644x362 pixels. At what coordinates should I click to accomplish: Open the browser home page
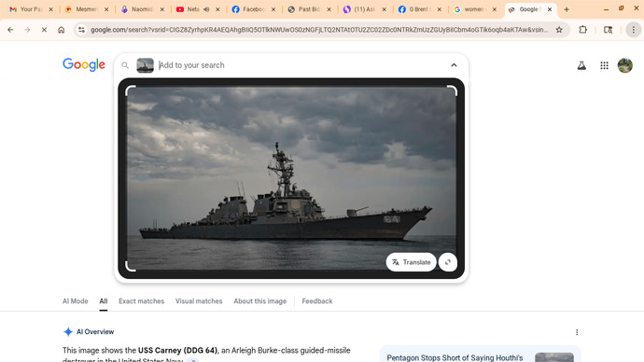coord(62,30)
